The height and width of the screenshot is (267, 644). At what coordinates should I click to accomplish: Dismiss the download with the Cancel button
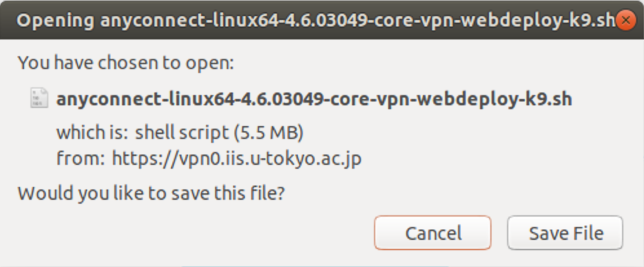pos(433,233)
